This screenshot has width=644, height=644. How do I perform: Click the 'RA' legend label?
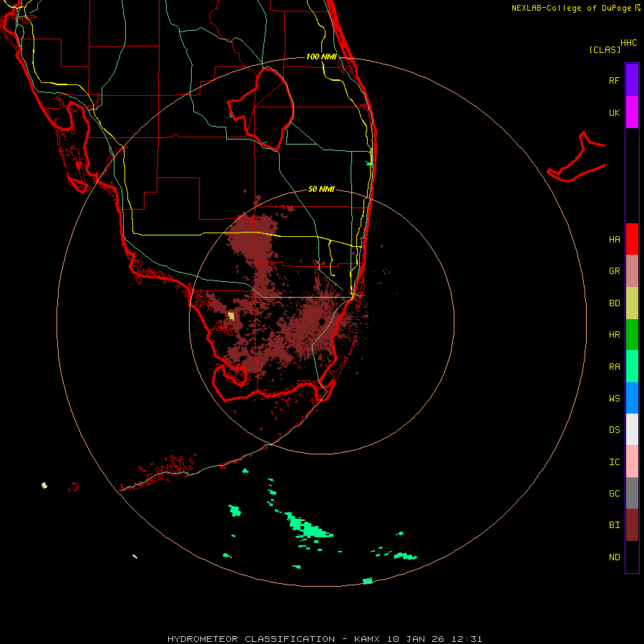point(614,367)
